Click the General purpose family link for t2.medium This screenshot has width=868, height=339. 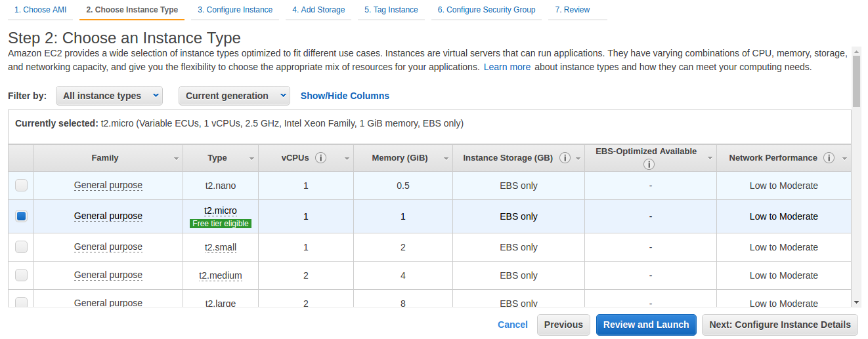click(x=108, y=275)
